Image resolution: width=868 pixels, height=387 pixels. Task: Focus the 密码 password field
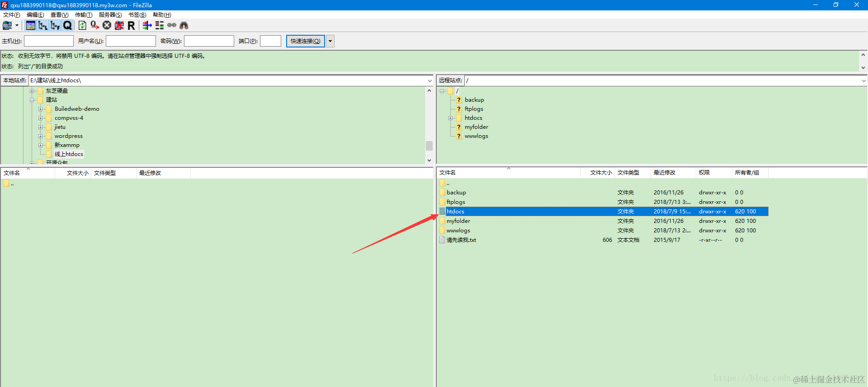coord(209,41)
